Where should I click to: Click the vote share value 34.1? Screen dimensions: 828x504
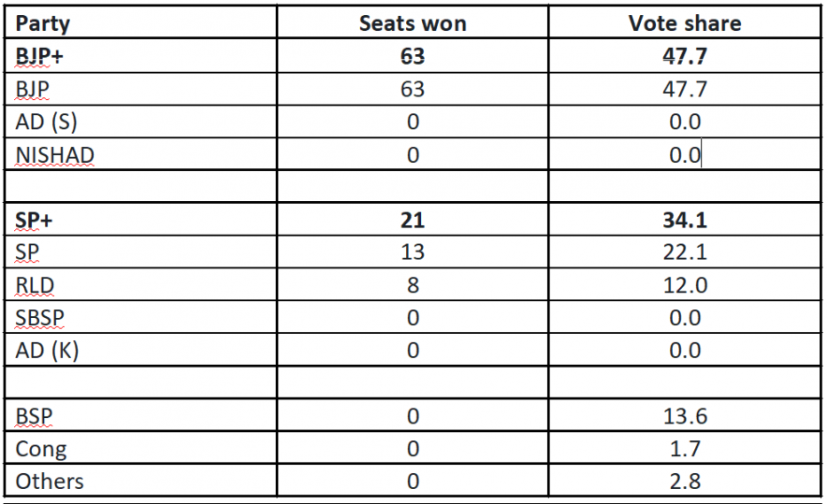click(684, 220)
